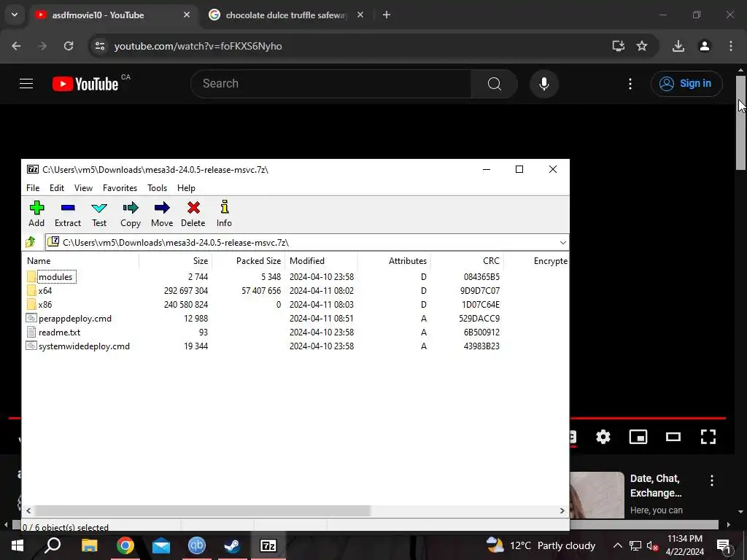Screen dimensions: 747x560
Task: Click the Move toolbar icon
Action: tap(162, 214)
